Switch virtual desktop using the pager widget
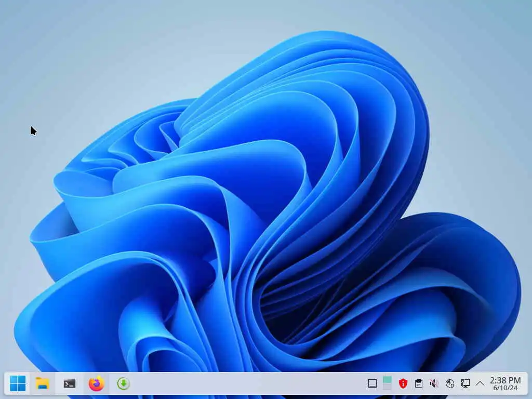Image resolution: width=532 pixels, height=399 pixels. [x=387, y=383]
